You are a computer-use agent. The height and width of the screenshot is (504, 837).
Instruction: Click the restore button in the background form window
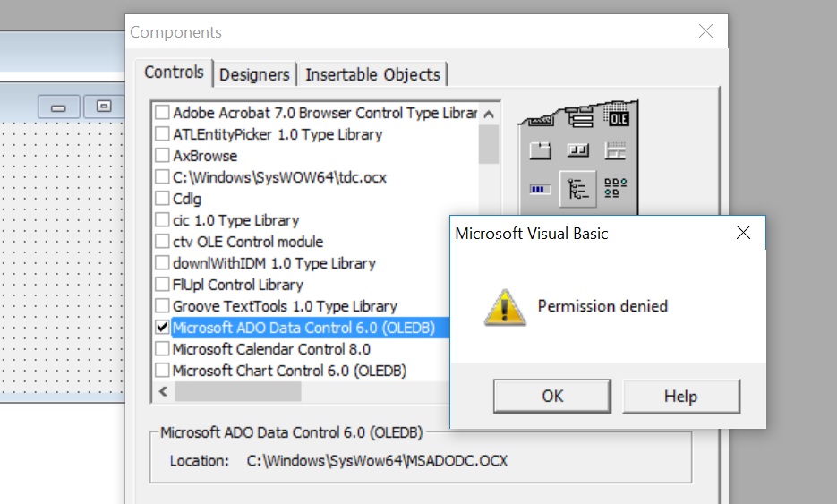click(x=104, y=107)
